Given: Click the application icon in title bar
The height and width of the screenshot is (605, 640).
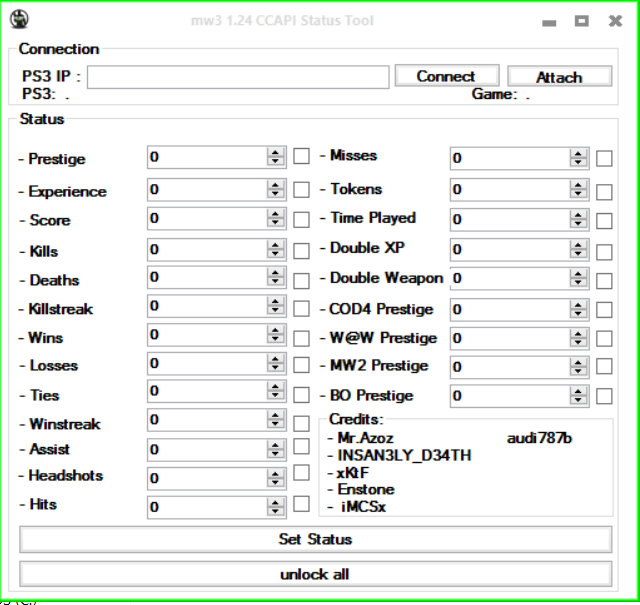Looking at the screenshot, I should (x=19, y=19).
